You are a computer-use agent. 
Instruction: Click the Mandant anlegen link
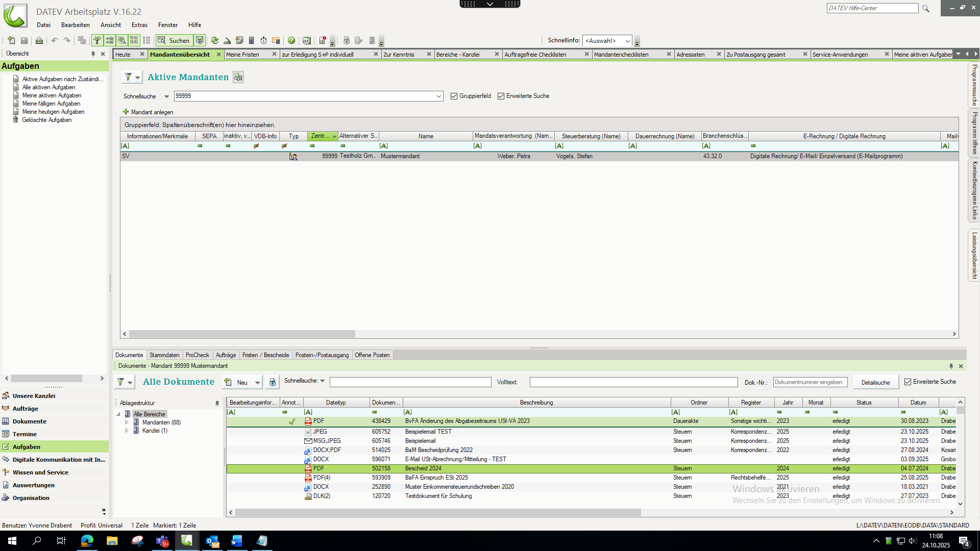[x=152, y=112]
